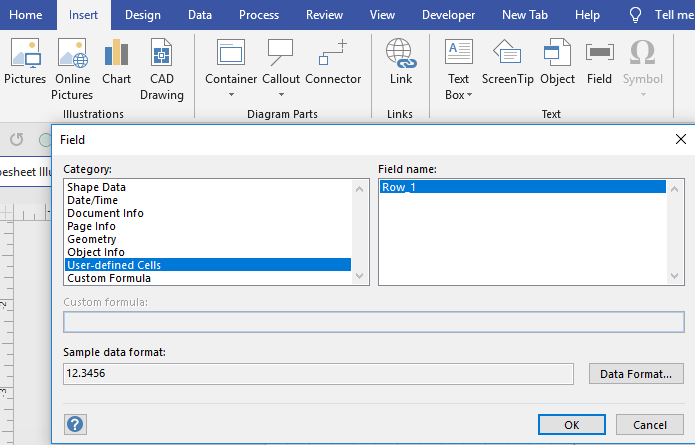Click the Pictures icon in the ribbon
The width and height of the screenshot is (695, 445).
click(25, 62)
